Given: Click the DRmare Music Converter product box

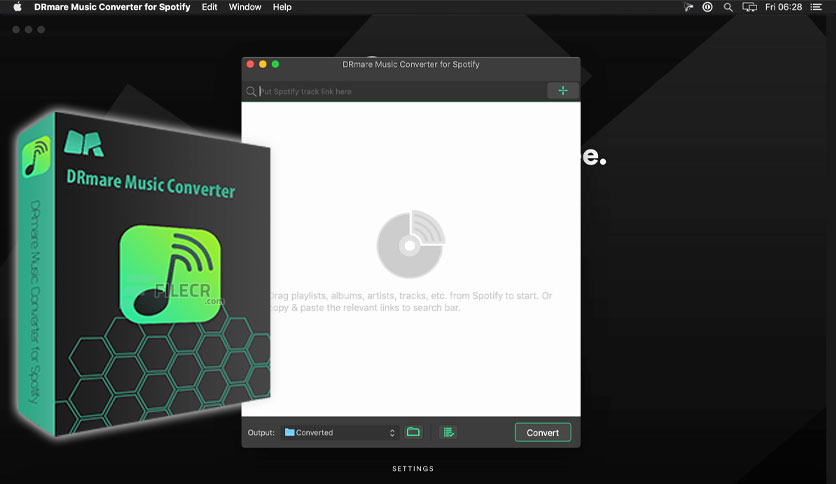Looking at the screenshot, I should pos(143,275).
